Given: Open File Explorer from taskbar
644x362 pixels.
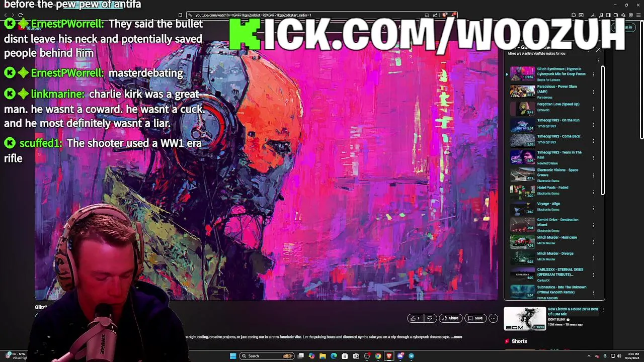Looking at the screenshot, I should tap(323, 356).
